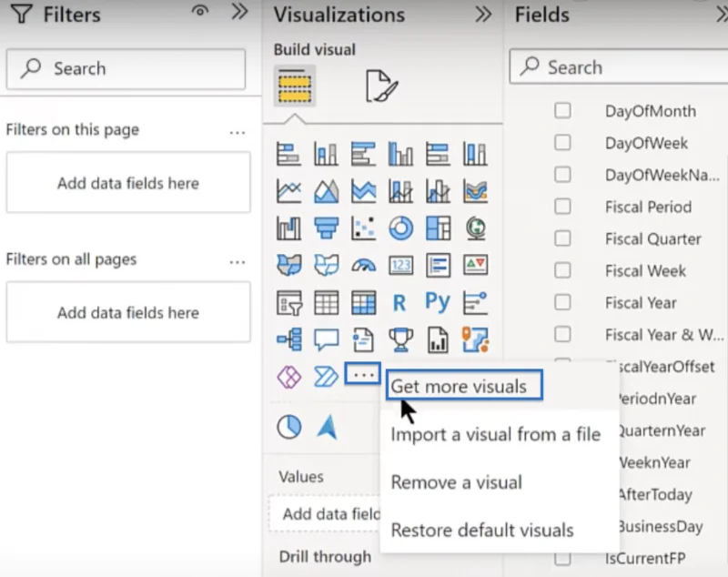Select the treemap visual

point(438,228)
